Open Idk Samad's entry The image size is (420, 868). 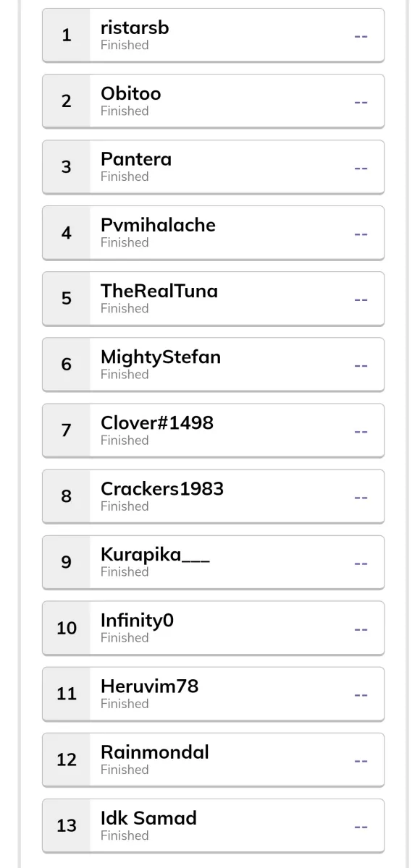point(213,825)
